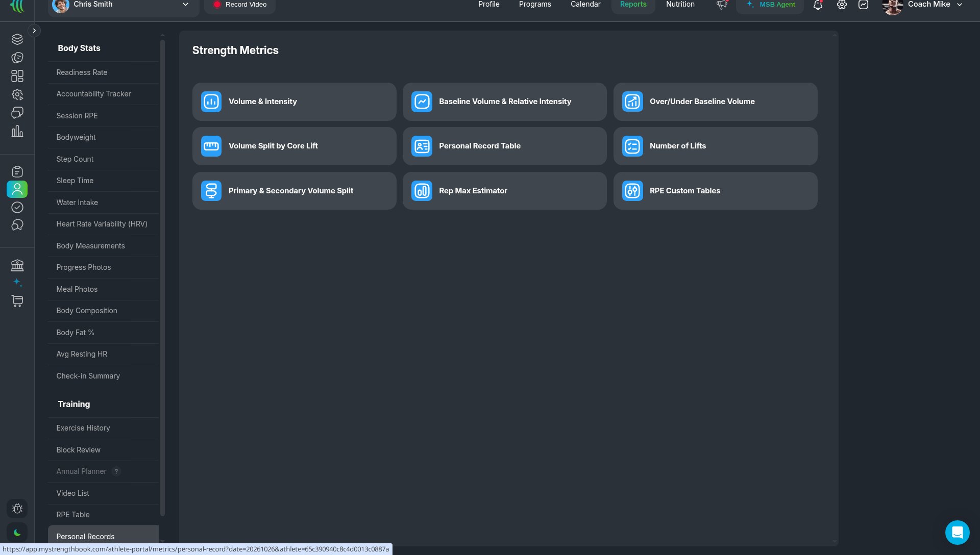Select Heart Rate Variability (HRV) item
The height and width of the screenshot is (555, 980).
(x=103, y=224)
